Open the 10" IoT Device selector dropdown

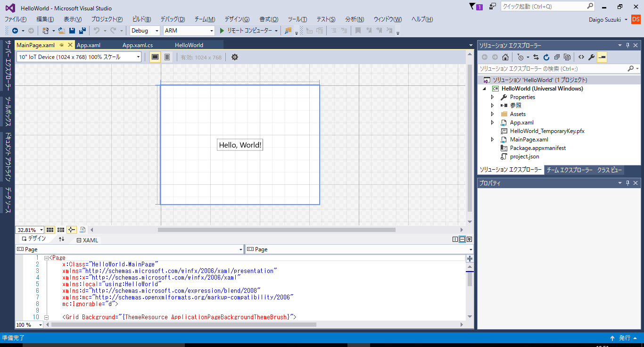(x=138, y=57)
